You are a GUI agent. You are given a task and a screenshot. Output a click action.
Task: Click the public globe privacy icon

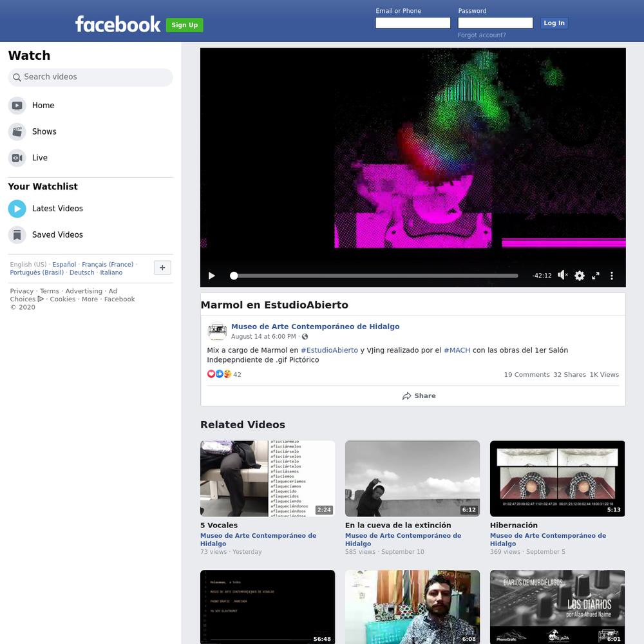point(305,337)
